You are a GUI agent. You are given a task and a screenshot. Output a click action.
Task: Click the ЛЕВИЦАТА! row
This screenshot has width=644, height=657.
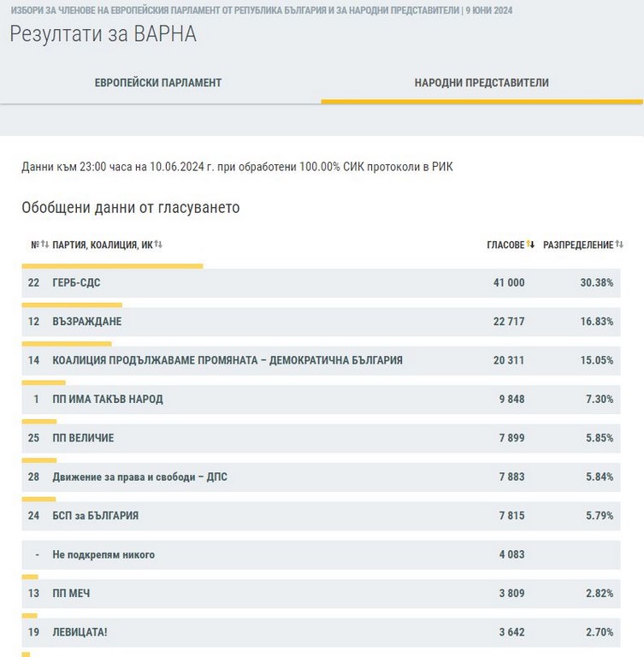321,633
